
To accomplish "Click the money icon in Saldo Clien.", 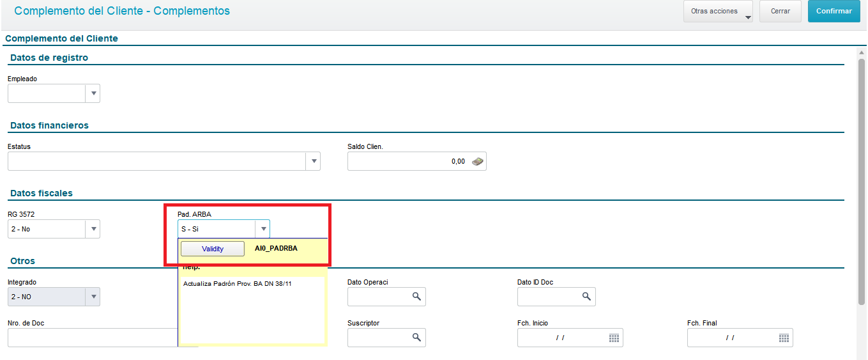I will [477, 161].
